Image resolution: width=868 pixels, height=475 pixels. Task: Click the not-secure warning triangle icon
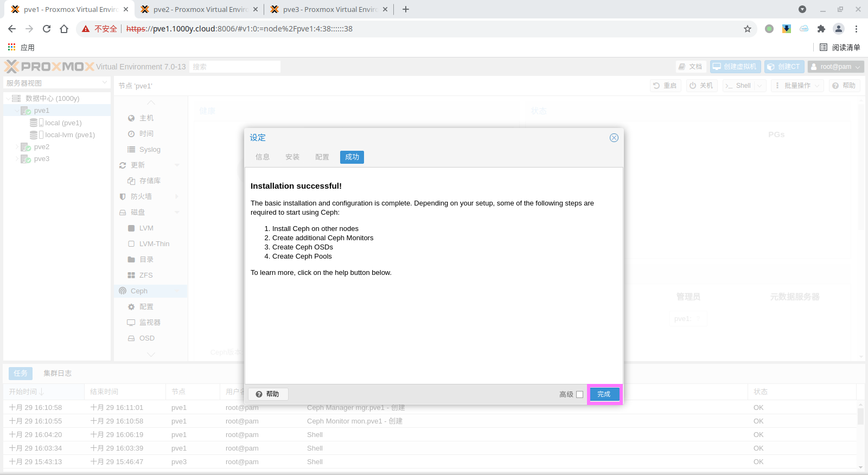coord(86,29)
